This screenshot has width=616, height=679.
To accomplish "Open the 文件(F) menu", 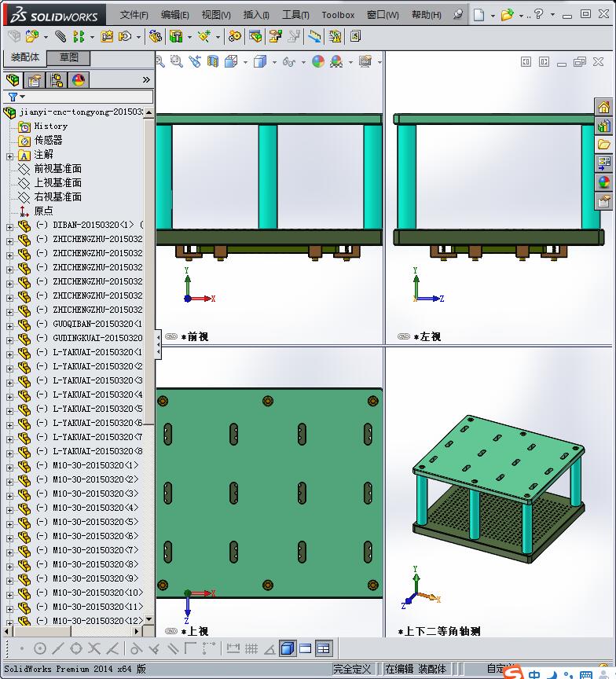I will pyautogui.click(x=134, y=15).
